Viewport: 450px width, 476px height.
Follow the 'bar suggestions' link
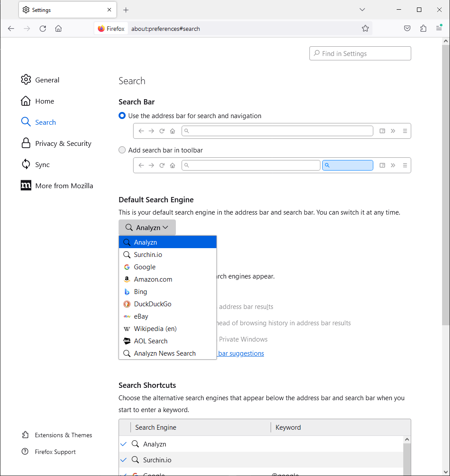[x=241, y=353]
